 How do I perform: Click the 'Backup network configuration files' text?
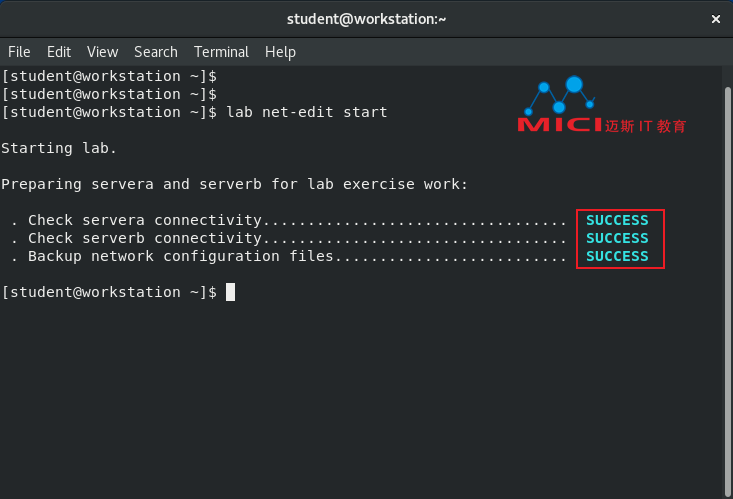point(180,256)
